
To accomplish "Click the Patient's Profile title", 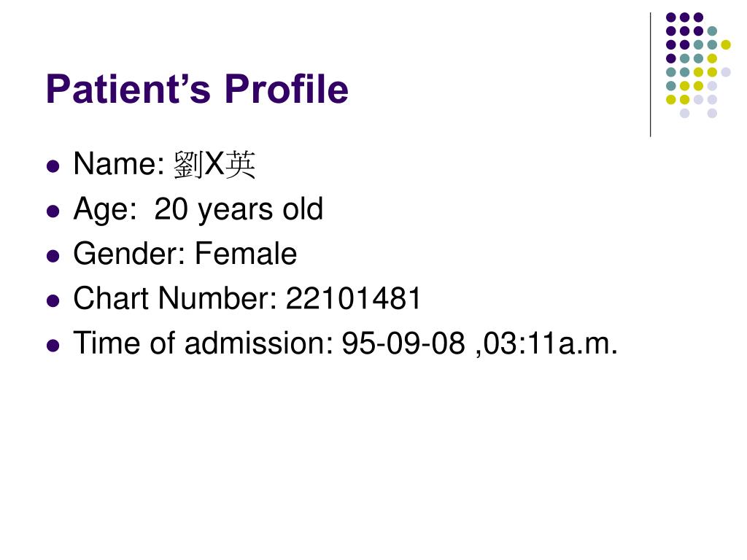I will click(x=197, y=89).
